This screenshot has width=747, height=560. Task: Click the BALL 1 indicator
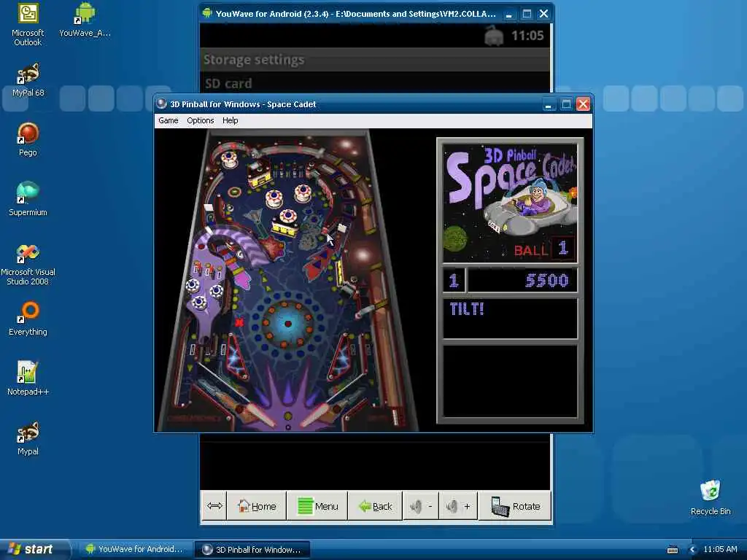point(544,249)
